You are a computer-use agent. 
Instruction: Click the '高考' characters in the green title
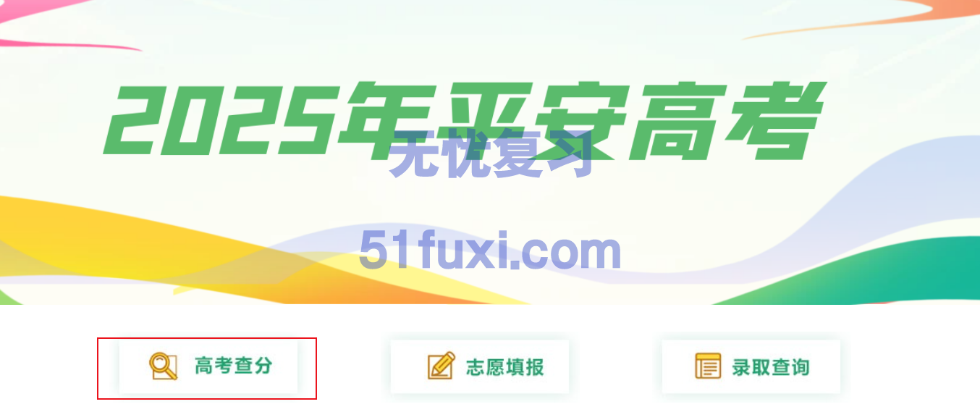727,121
